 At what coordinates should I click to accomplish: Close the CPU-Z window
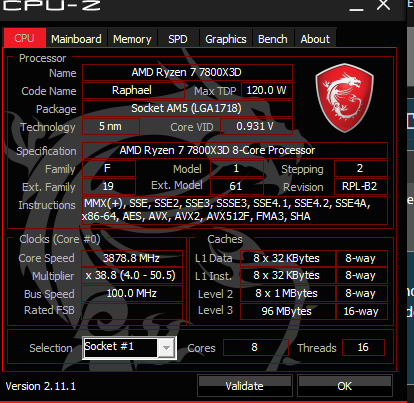pyautogui.click(x=383, y=5)
